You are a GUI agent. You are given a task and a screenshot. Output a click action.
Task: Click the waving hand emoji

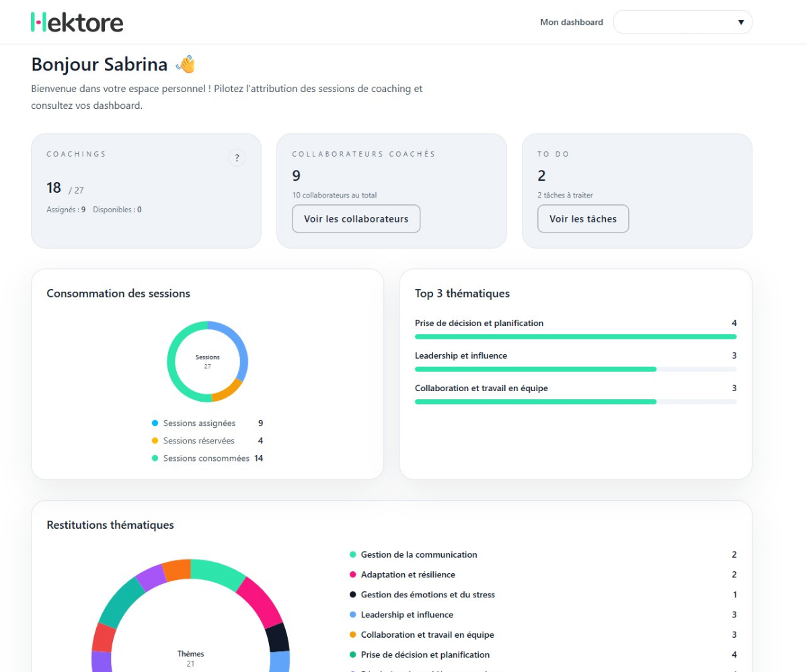(186, 65)
